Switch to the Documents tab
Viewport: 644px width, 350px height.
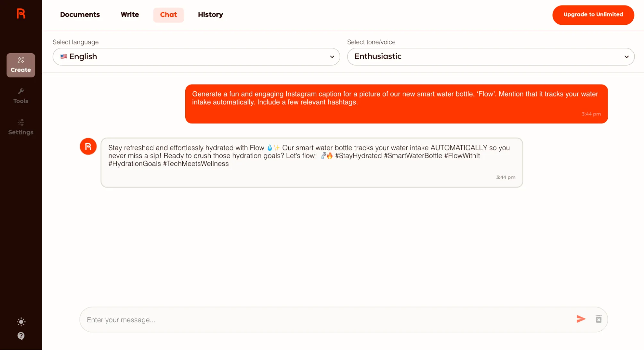(80, 15)
